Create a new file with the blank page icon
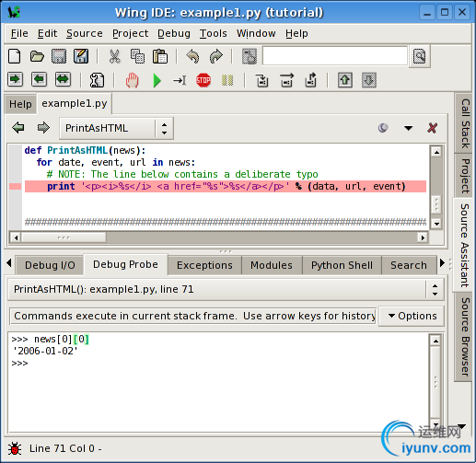Image resolution: width=476 pixels, height=463 pixels. 15,56
